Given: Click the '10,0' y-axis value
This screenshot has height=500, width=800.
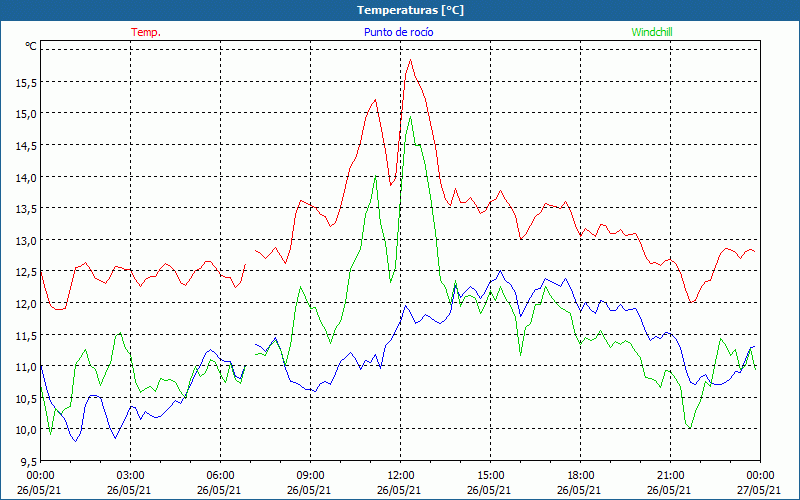Looking at the screenshot, I should pos(26,431).
